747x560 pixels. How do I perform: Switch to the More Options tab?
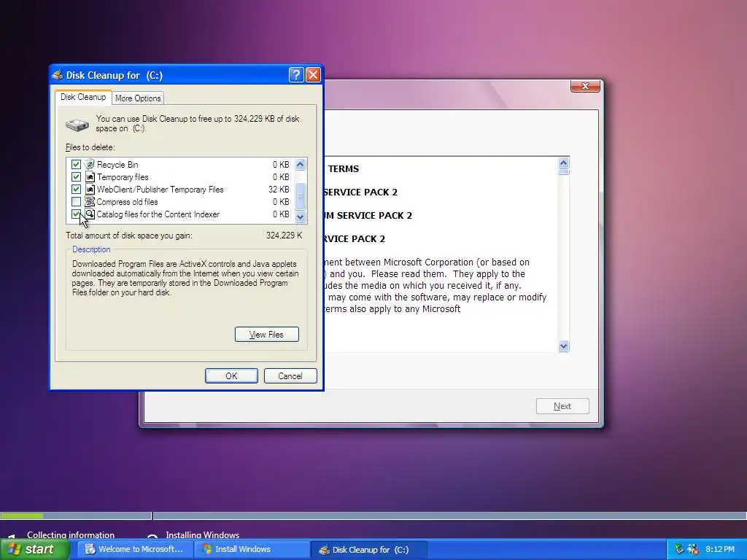pyautogui.click(x=138, y=98)
